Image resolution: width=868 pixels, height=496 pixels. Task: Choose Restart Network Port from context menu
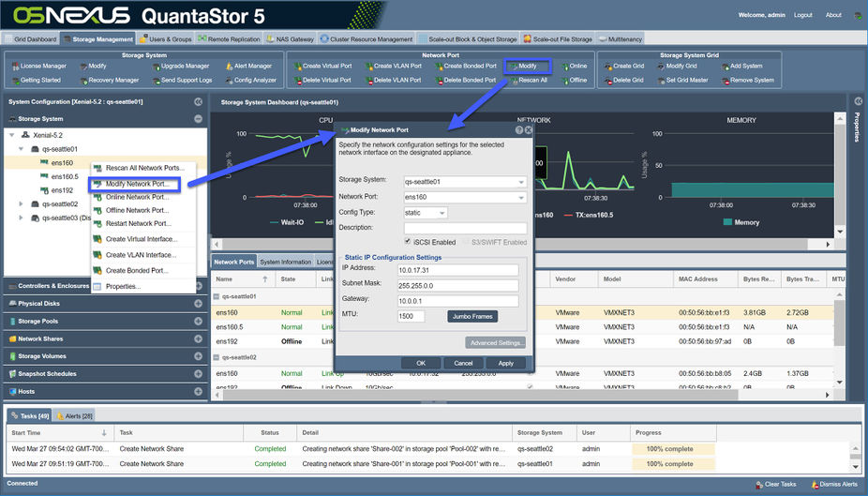(x=139, y=224)
